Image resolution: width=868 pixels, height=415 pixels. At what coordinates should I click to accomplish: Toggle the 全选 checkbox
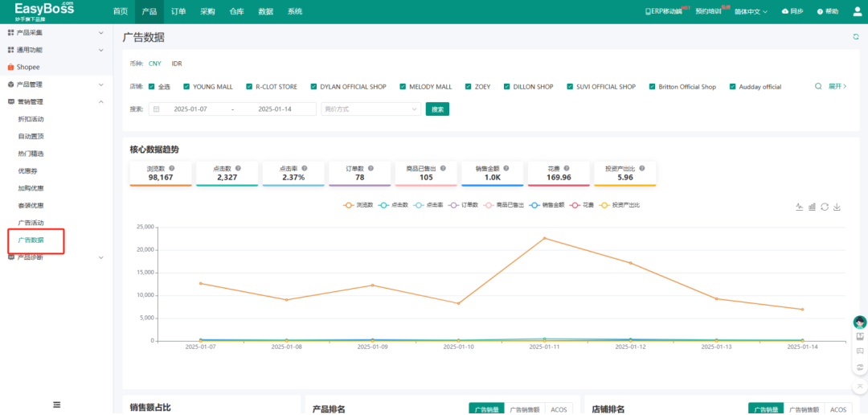tap(152, 87)
